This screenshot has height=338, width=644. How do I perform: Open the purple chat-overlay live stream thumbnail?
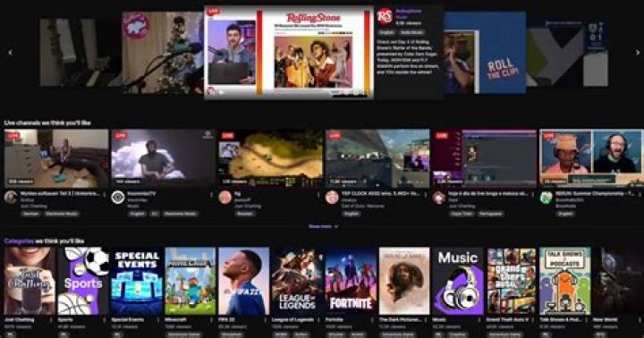click(x=485, y=158)
